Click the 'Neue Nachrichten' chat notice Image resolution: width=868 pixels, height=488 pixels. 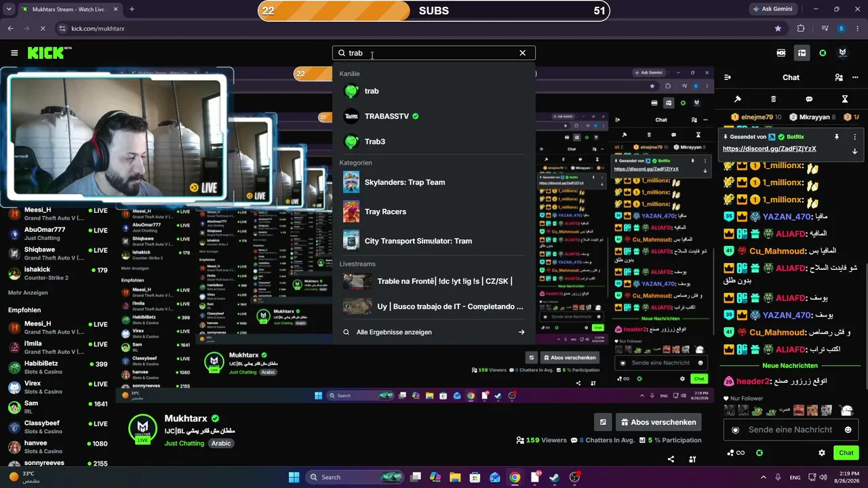pyautogui.click(x=790, y=365)
